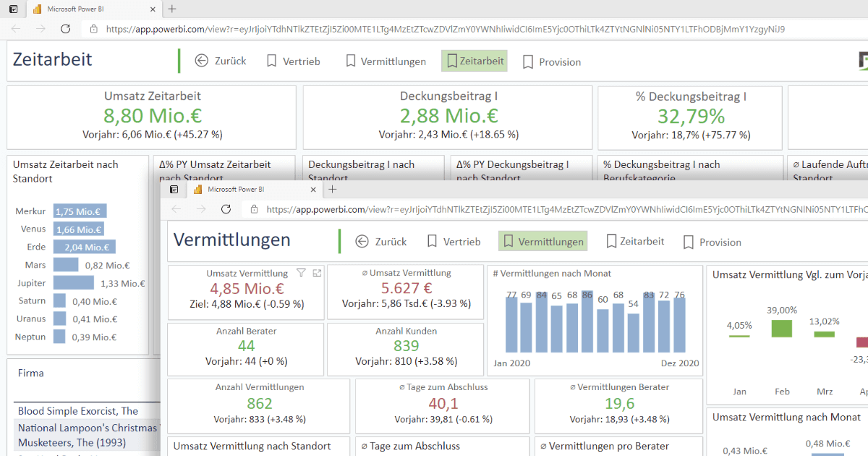
Task: Click the Zurück back arrow in Zeitarbeit report
Action: click(x=201, y=61)
